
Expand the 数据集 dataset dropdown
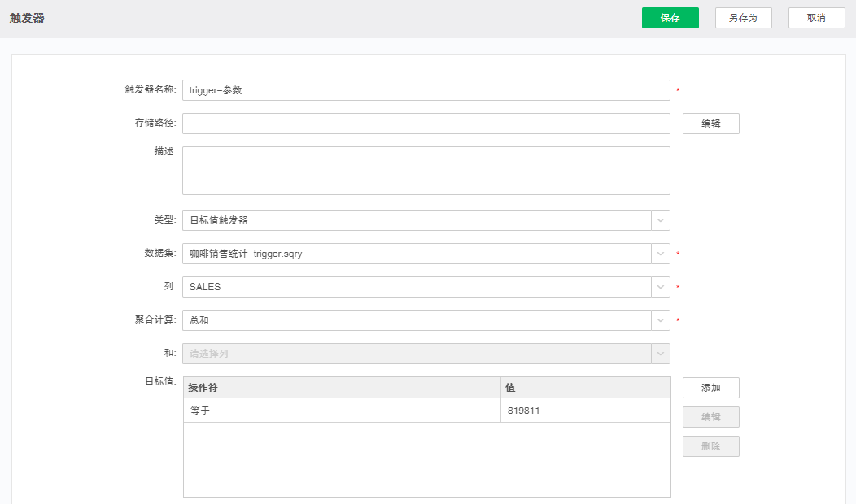(x=660, y=254)
